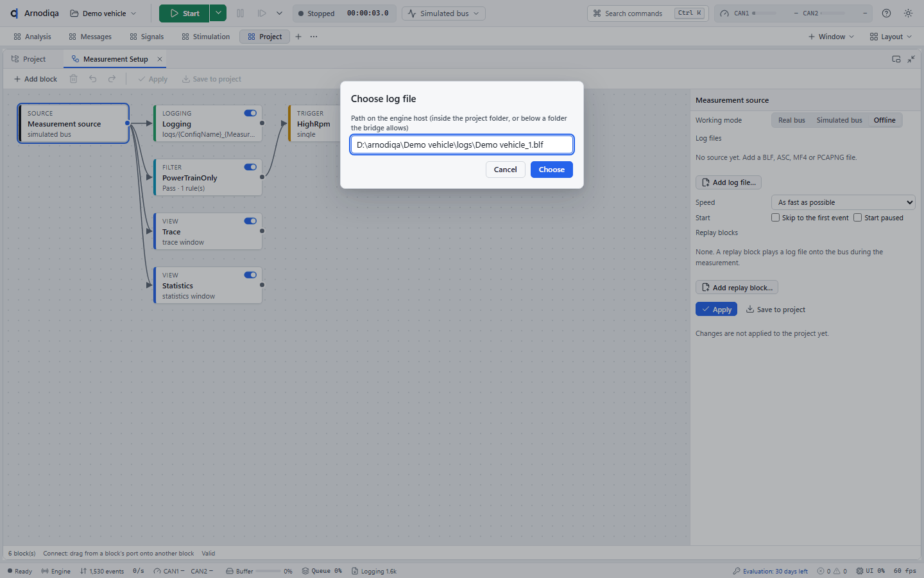Click Choose in the log file dialog
The height and width of the screenshot is (578, 924).
point(552,170)
